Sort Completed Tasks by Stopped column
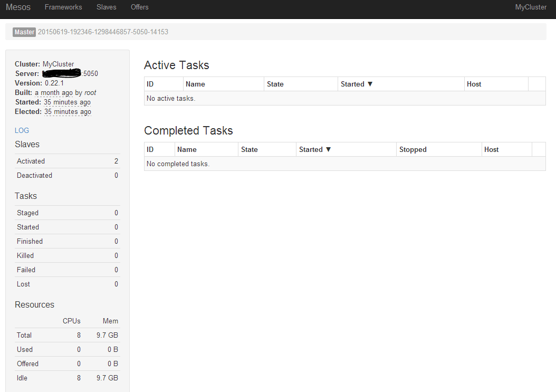The width and height of the screenshot is (556, 392). [413, 150]
